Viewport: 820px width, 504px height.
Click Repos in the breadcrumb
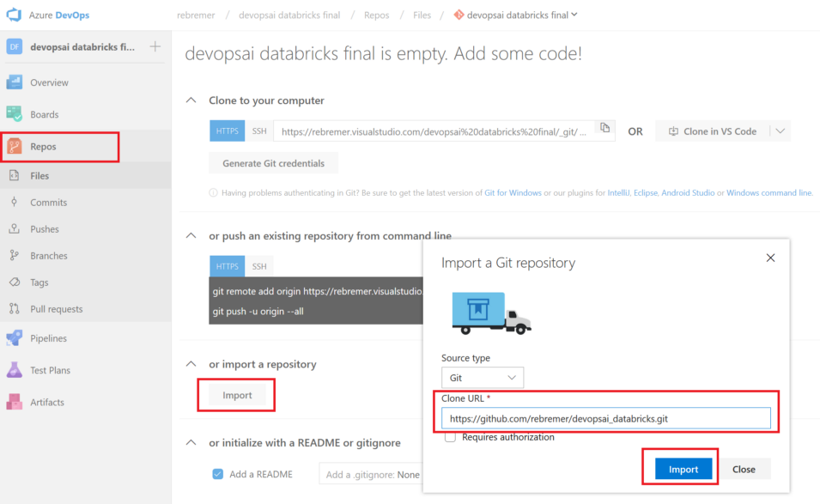coord(377,15)
